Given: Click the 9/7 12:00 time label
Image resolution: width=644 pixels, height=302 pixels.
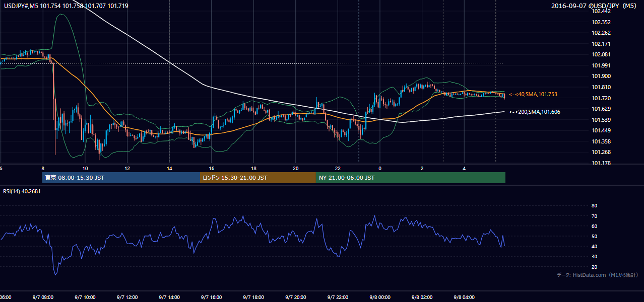Looking at the screenshot, I should (127, 297).
